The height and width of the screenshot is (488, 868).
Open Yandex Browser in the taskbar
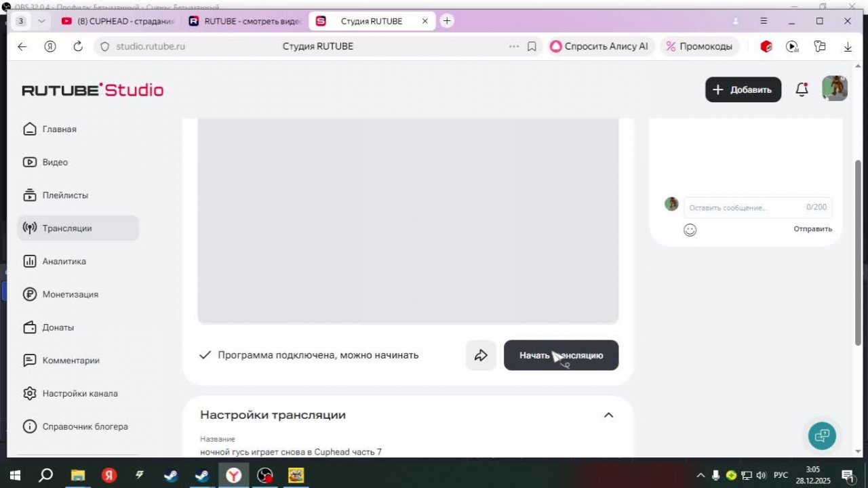click(x=233, y=475)
